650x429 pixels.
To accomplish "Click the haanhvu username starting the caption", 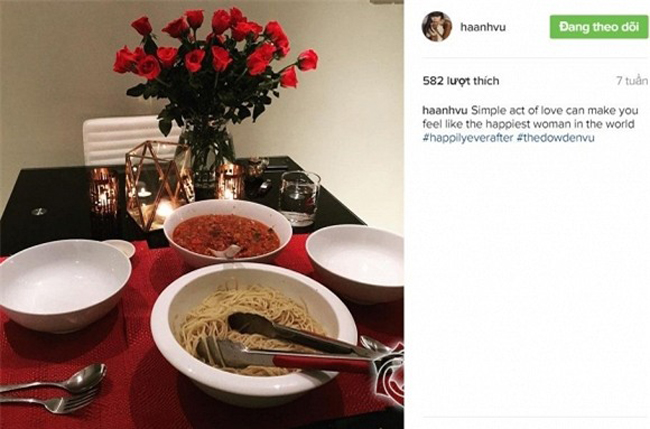I will [445, 111].
